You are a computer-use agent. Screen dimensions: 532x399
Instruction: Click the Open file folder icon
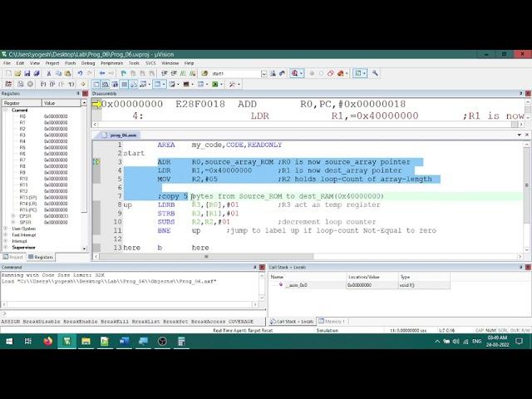18,73
